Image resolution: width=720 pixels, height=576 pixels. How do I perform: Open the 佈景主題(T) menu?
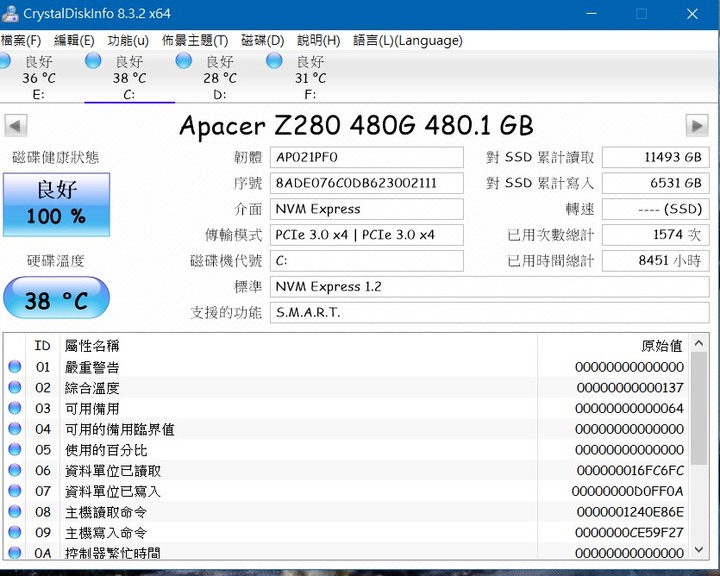point(194,41)
